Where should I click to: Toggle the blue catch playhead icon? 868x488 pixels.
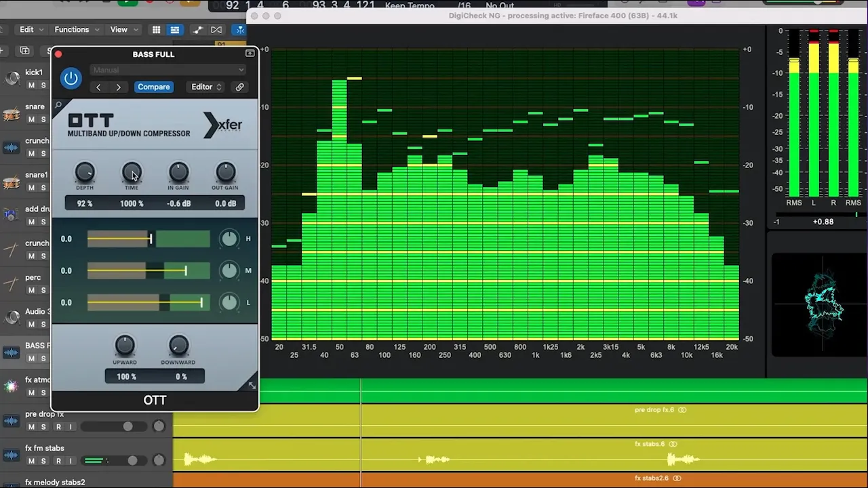[x=239, y=29]
